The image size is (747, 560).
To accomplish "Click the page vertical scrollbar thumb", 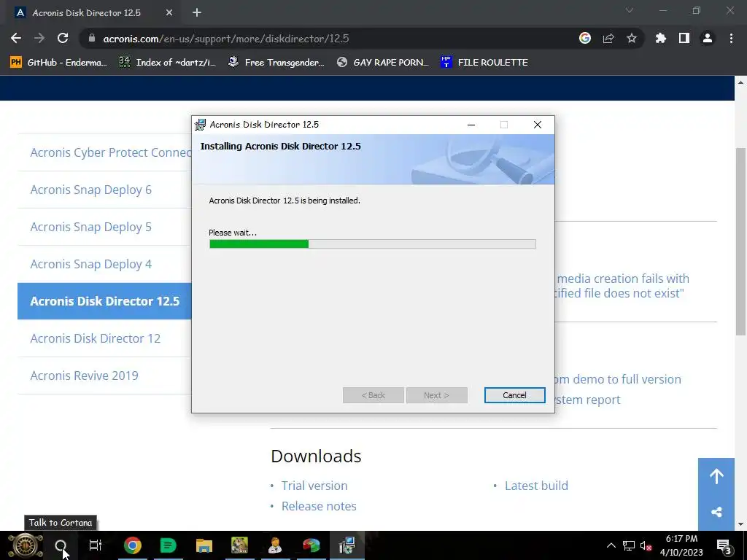I will [x=740, y=241].
